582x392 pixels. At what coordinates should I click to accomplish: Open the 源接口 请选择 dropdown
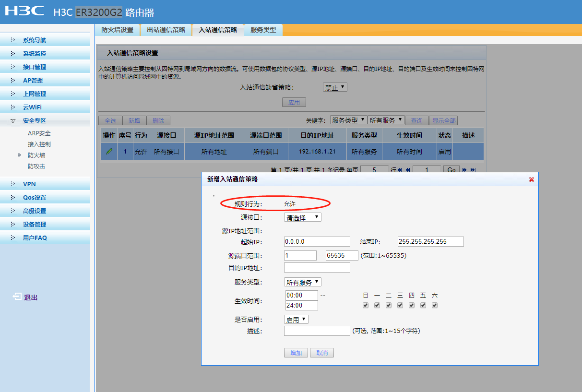(x=303, y=217)
